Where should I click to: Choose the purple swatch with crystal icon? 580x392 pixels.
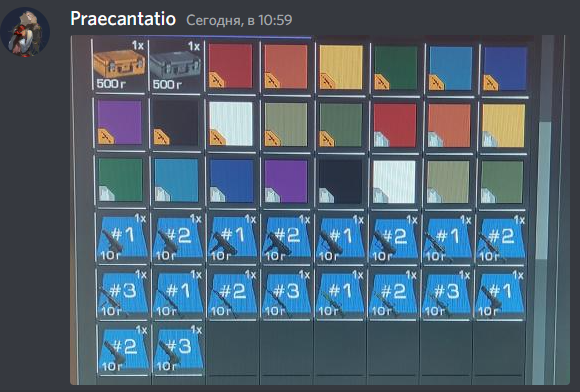click(x=286, y=181)
